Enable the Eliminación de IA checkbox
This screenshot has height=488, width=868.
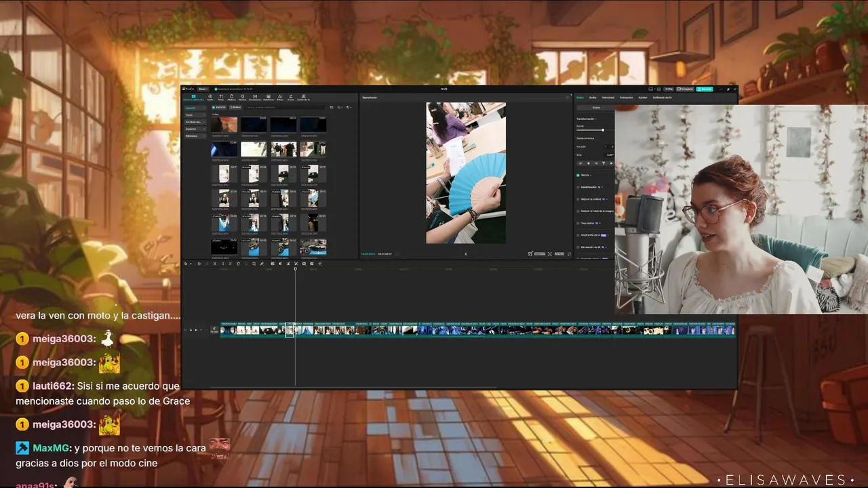click(x=578, y=247)
